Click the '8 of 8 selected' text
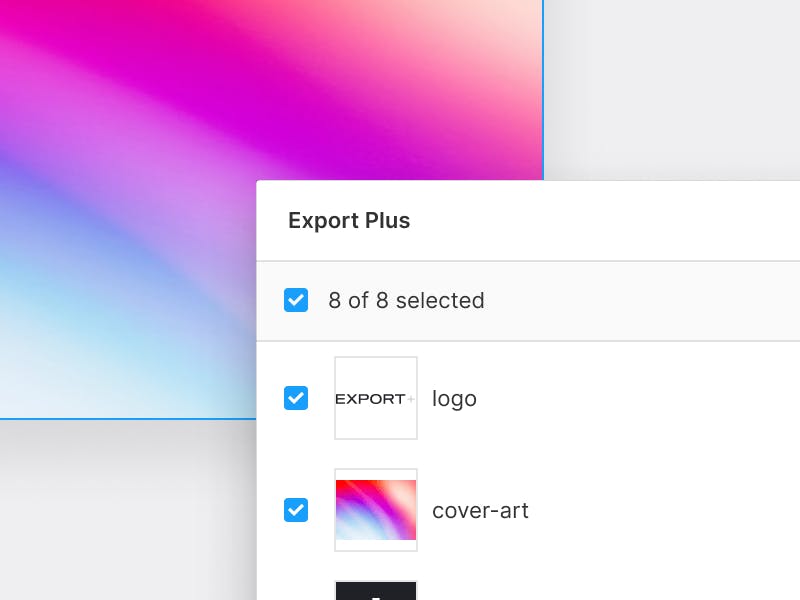800x600 pixels. tap(406, 300)
